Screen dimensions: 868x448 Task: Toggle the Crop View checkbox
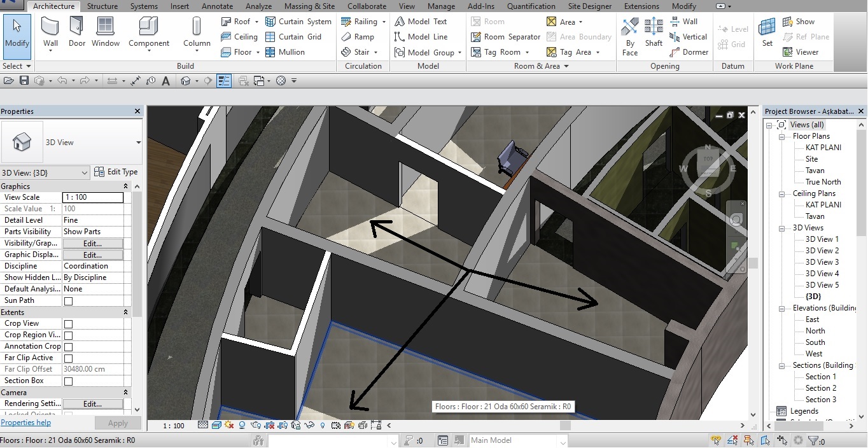tap(68, 324)
